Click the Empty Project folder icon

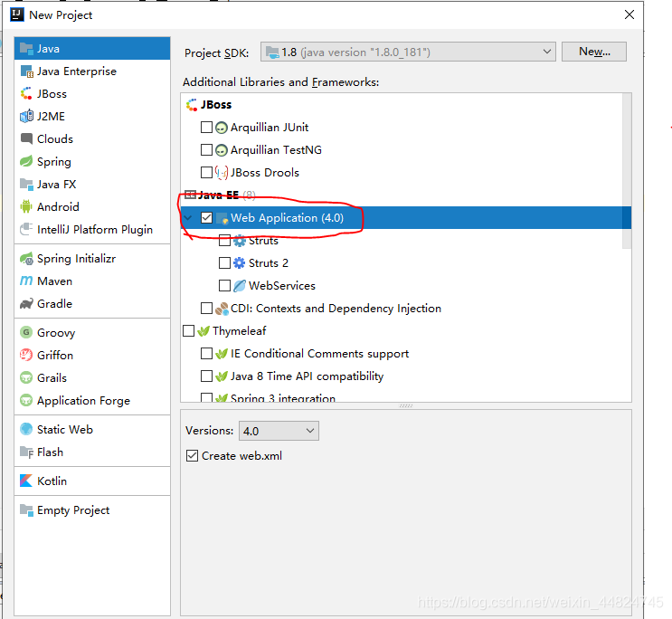[x=26, y=510]
